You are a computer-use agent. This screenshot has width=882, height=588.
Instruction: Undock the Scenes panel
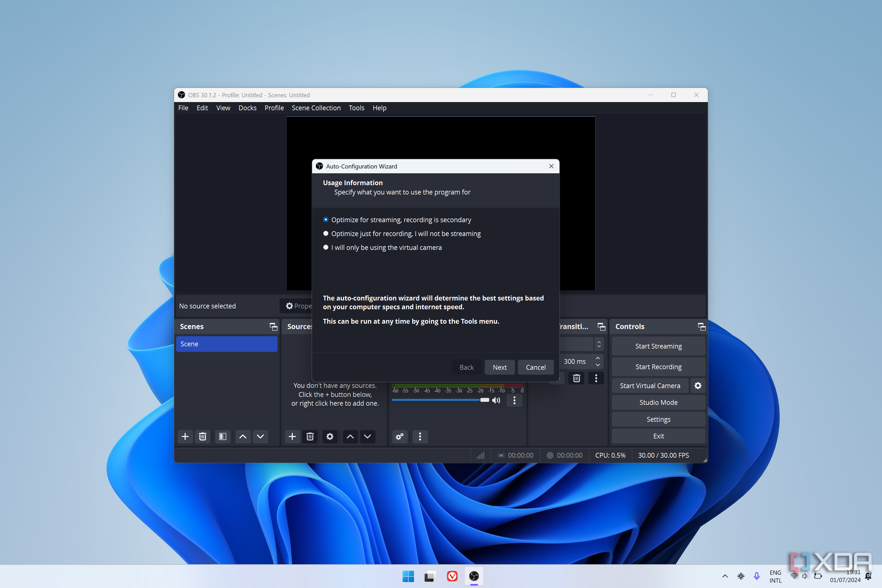point(273,327)
